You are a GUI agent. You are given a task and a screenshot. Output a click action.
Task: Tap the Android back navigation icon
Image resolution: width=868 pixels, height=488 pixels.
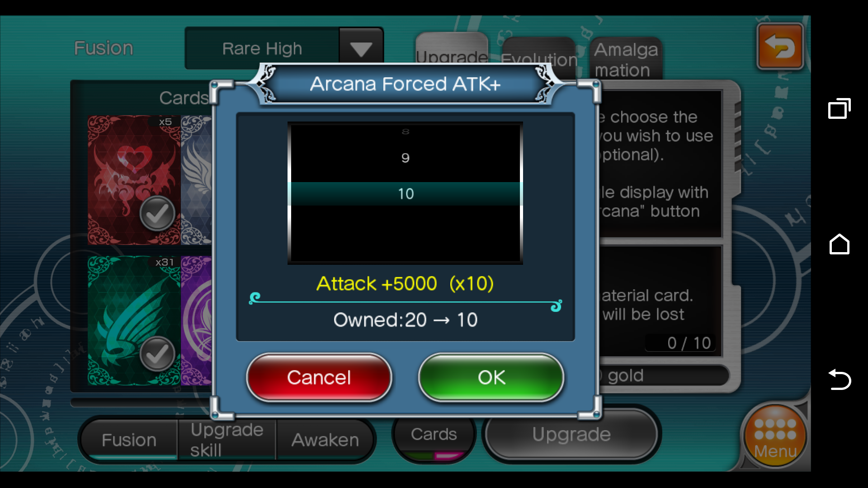[839, 379]
